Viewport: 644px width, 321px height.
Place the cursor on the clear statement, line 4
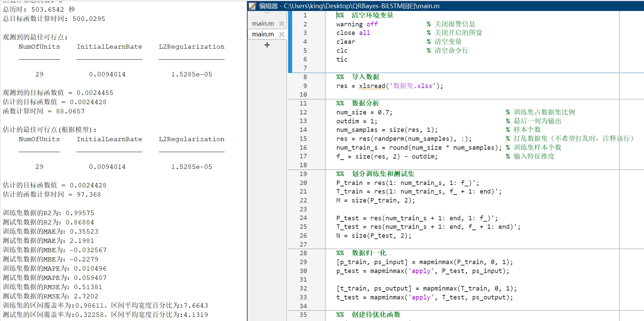tap(345, 41)
